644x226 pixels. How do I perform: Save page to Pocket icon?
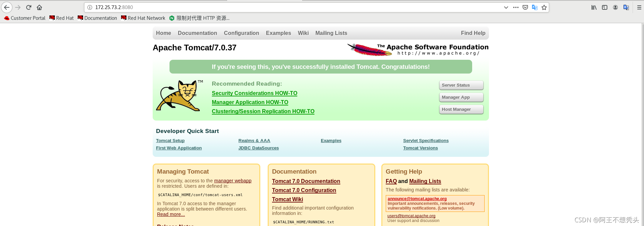pos(525,7)
